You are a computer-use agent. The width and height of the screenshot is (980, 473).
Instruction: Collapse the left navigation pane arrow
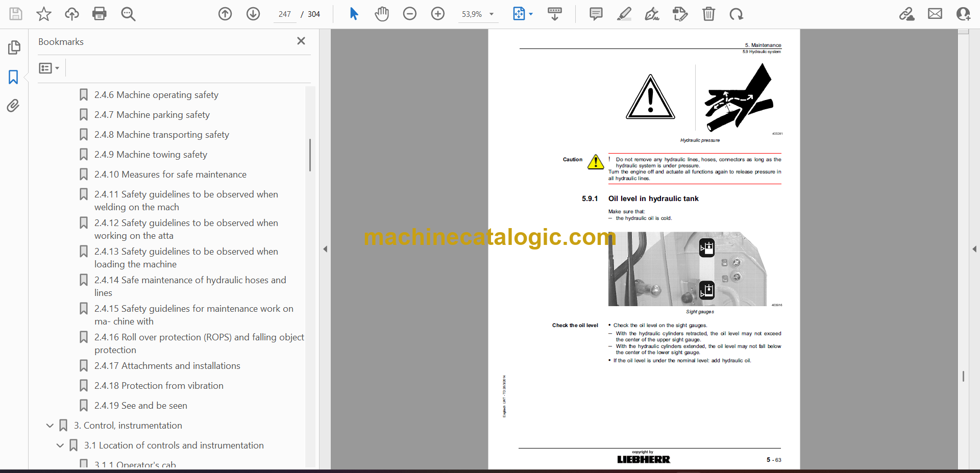(x=325, y=249)
